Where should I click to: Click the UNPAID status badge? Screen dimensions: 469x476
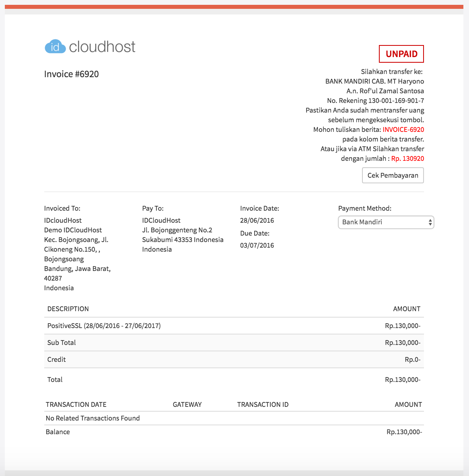[401, 53]
